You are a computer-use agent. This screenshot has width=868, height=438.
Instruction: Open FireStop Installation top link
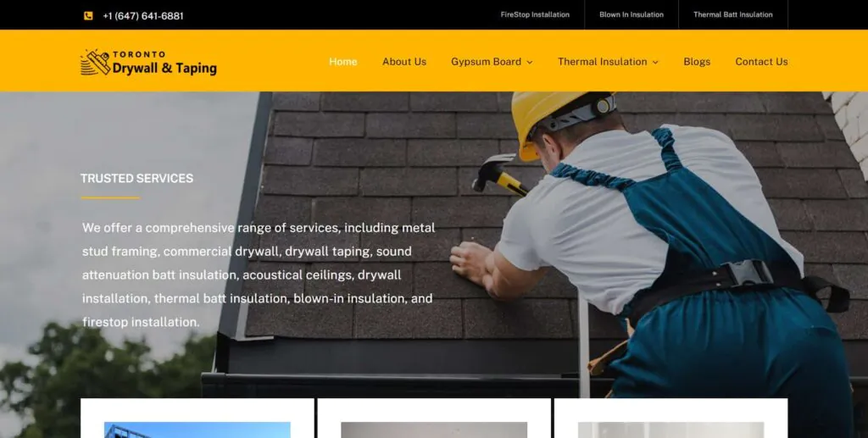tap(535, 15)
